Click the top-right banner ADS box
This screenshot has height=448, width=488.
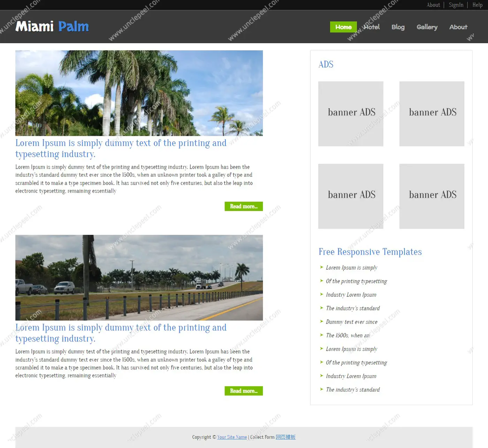pos(432,114)
